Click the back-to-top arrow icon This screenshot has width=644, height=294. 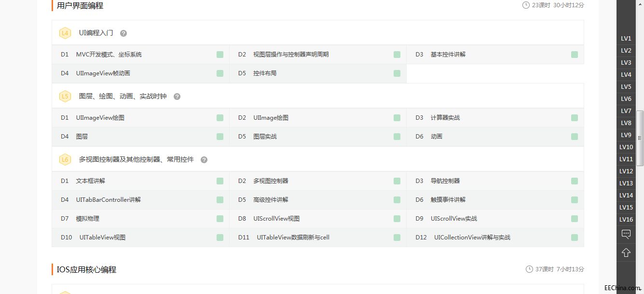coord(626,252)
